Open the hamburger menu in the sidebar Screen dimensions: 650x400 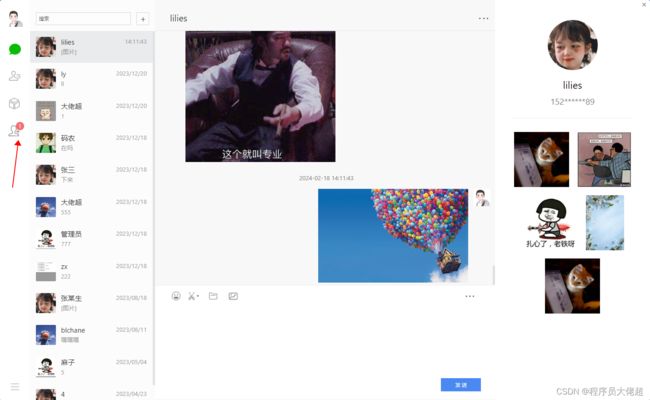(x=15, y=387)
